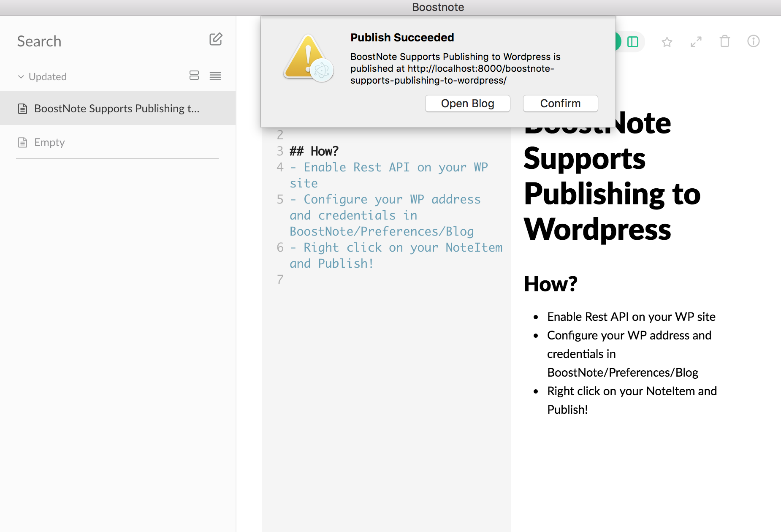The height and width of the screenshot is (532, 781).
Task: Click document icon of the Empty note
Action: [x=23, y=142]
